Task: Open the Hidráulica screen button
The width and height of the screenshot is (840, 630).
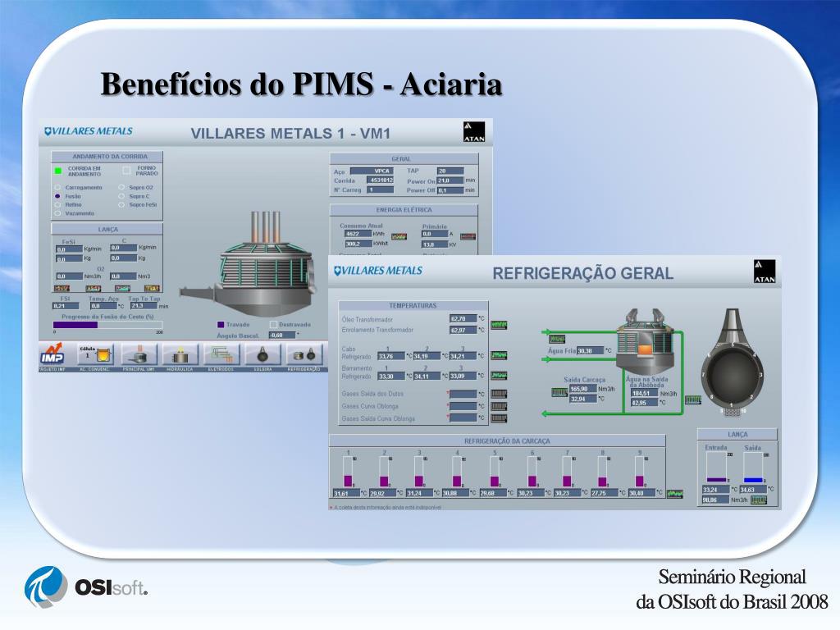Action: pos(180,354)
